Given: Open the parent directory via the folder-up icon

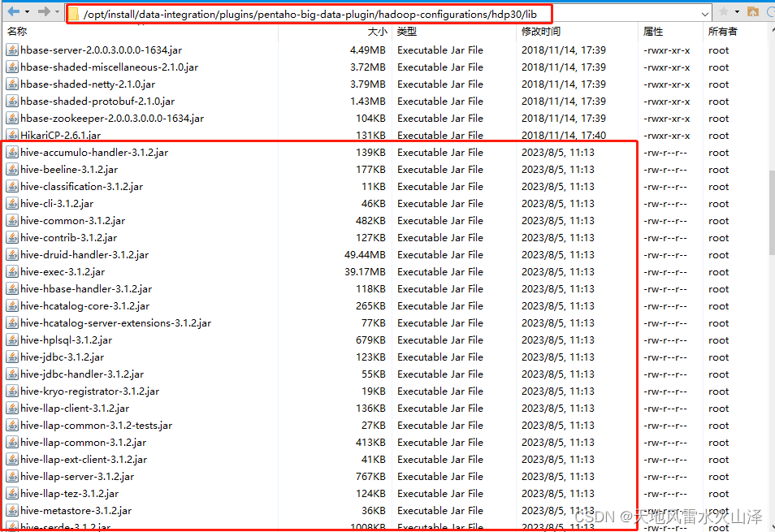Looking at the screenshot, I should pyautogui.click(x=754, y=12).
